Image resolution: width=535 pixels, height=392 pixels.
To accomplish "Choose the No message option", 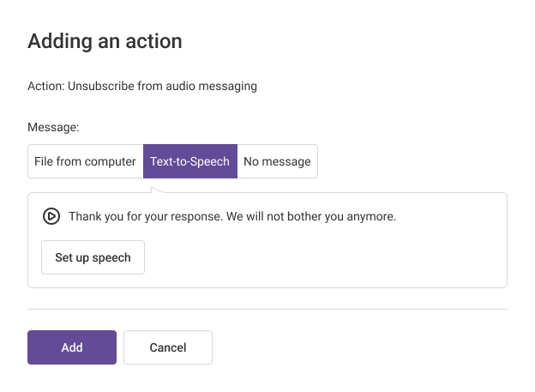I will tap(277, 161).
